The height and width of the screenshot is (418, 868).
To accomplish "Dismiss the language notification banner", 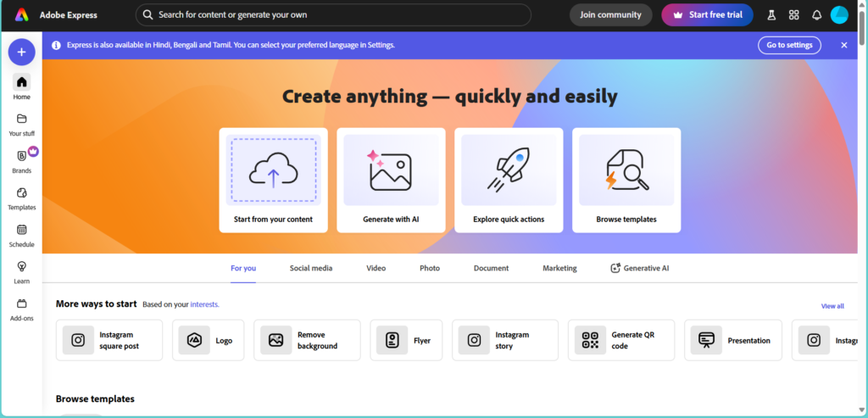I will click(843, 45).
